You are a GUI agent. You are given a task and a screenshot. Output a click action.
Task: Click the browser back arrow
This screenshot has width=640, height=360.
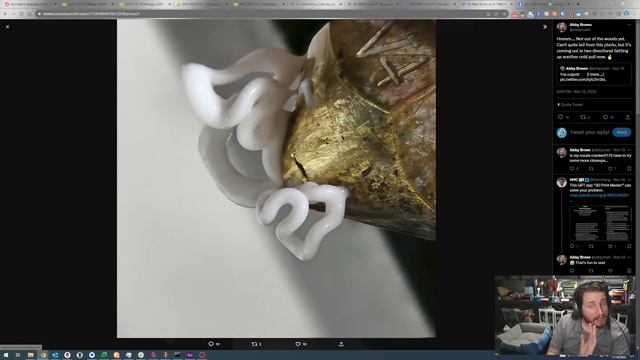5,14
